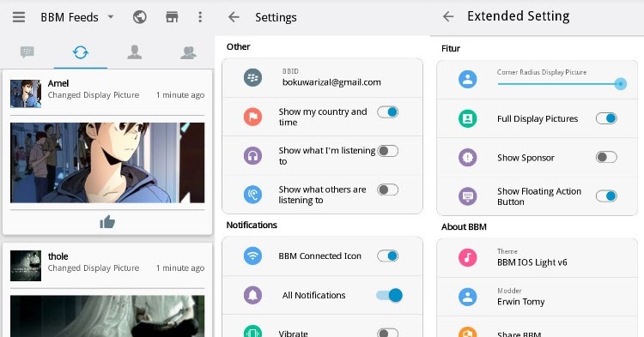Tap the Modder person icon
644x337 pixels.
click(x=467, y=297)
